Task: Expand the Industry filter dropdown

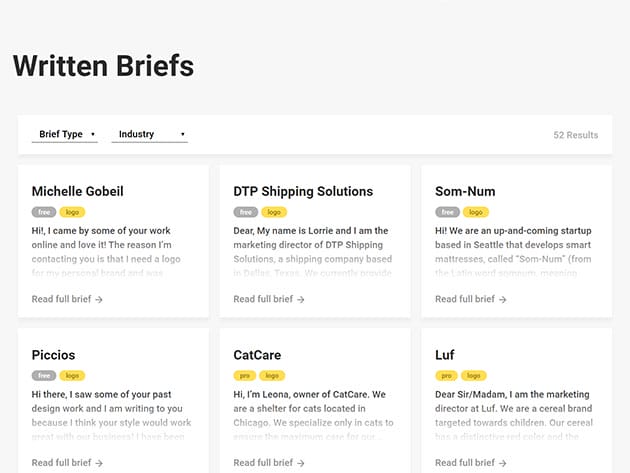Action: (x=149, y=134)
